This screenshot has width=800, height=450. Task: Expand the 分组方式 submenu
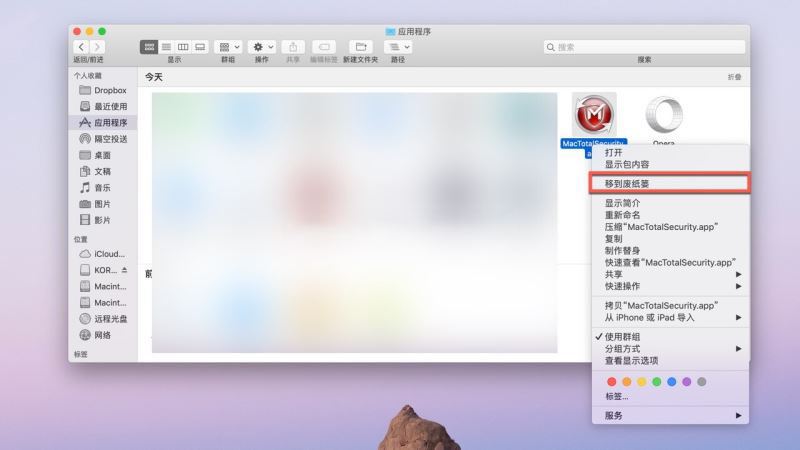click(670, 348)
